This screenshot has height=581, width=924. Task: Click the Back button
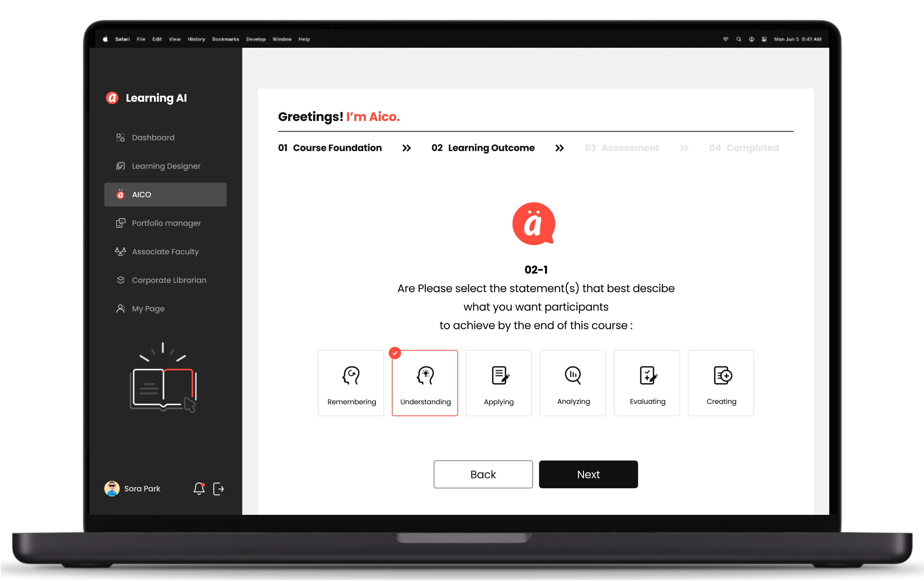[x=482, y=474]
